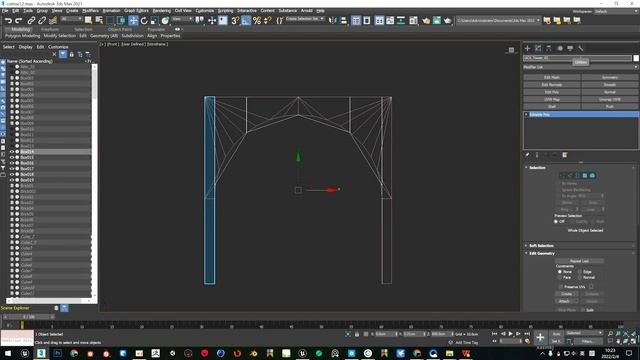Image resolution: width=640 pixels, height=360 pixels.
Task: Open the Graph Editors menu
Action: click(x=136, y=11)
